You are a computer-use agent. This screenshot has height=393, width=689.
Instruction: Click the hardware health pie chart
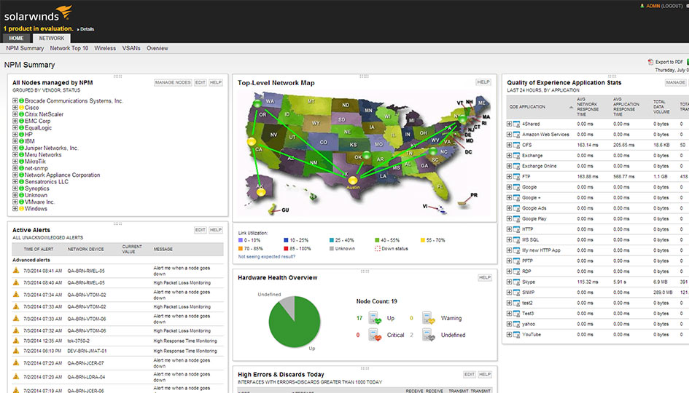pos(294,321)
